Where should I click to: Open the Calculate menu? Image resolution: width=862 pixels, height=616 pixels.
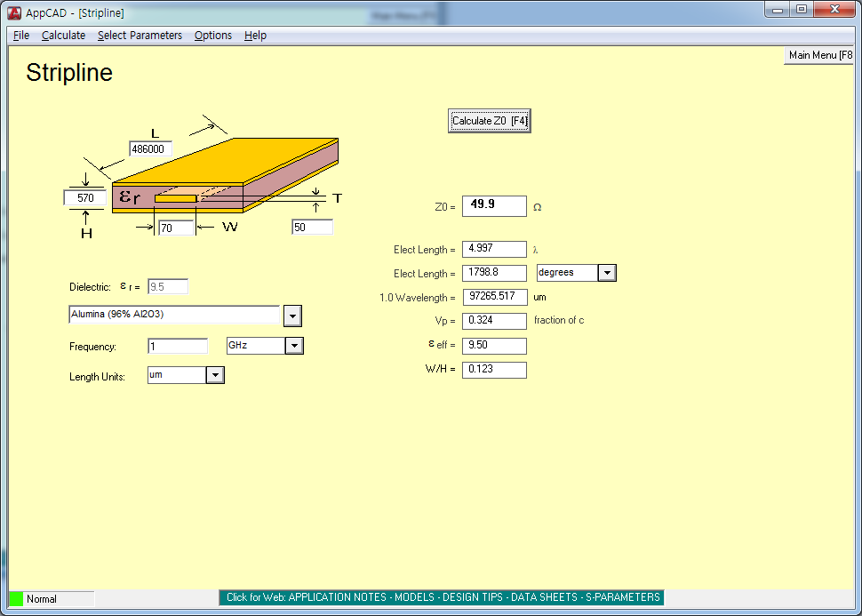pos(63,36)
